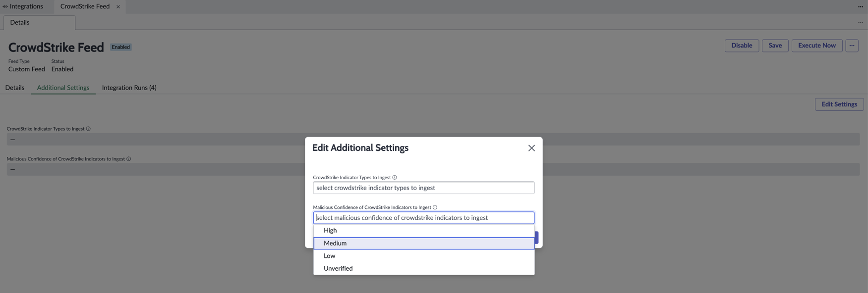
Task: Select High from the confidence dropdown
Action: point(424,230)
